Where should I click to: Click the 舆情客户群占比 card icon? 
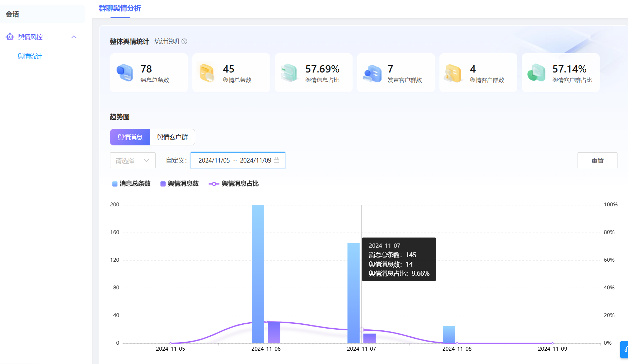[x=537, y=73]
